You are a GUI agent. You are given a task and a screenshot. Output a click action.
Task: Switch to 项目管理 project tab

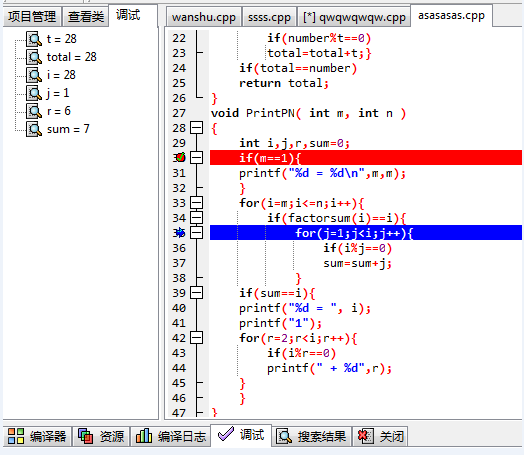click(x=32, y=16)
